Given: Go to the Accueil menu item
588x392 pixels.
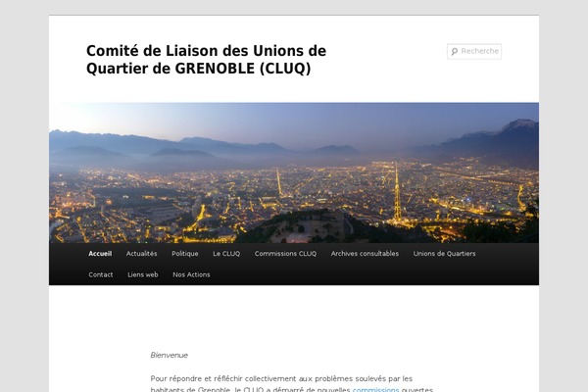Looking at the screenshot, I should (x=100, y=254).
